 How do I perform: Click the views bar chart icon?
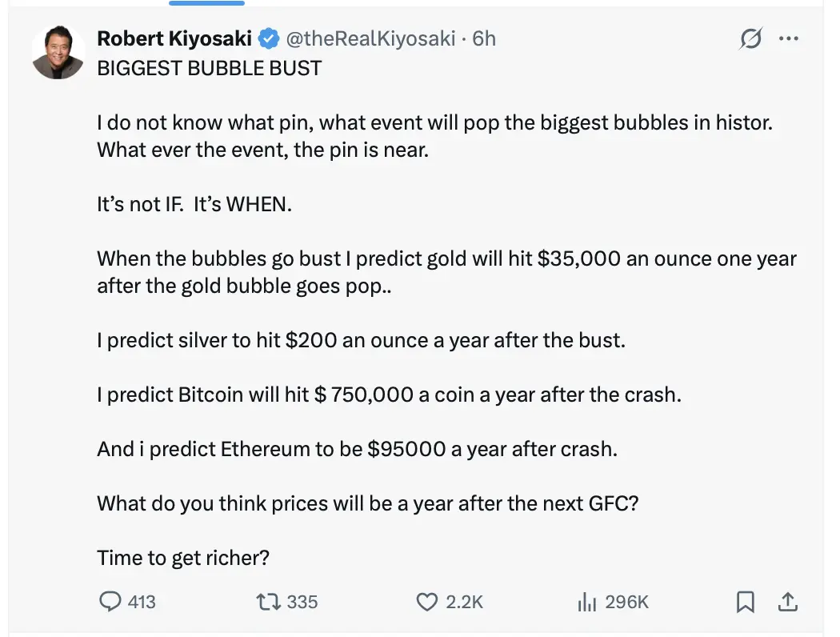coord(587,601)
